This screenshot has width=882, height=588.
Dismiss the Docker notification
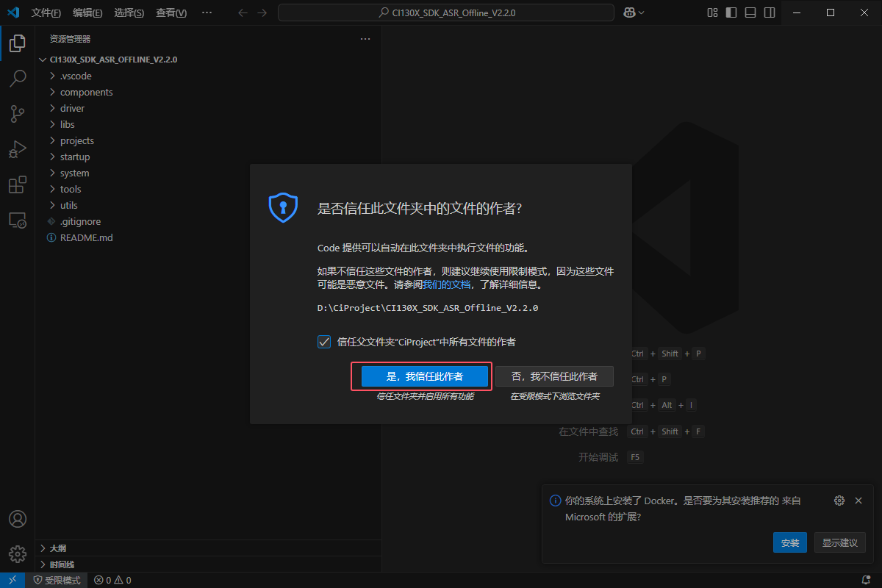[858, 501]
